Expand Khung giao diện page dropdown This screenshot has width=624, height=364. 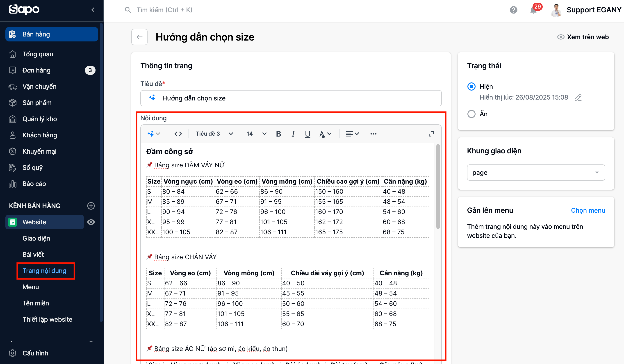click(x=536, y=173)
